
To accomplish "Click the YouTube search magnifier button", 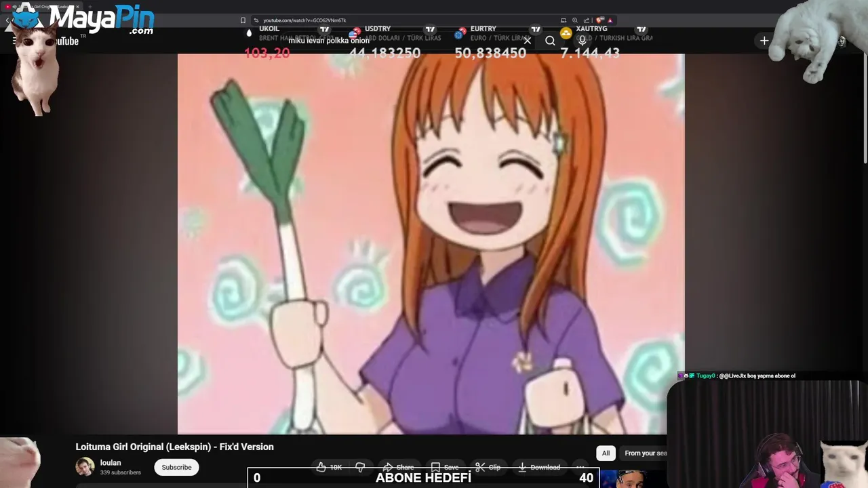I will [x=550, y=41].
